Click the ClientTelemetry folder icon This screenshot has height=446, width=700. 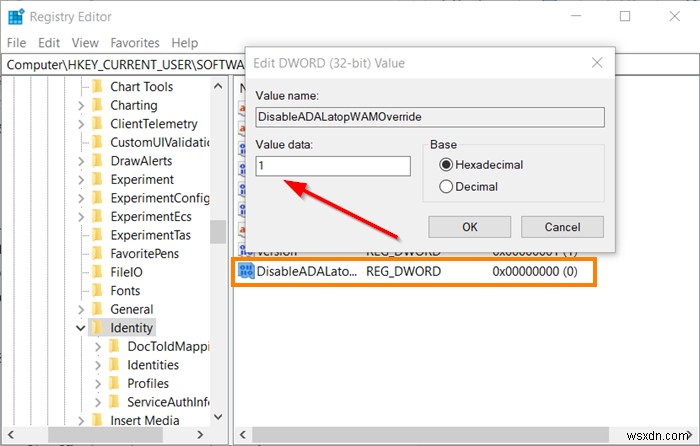pyautogui.click(x=97, y=124)
